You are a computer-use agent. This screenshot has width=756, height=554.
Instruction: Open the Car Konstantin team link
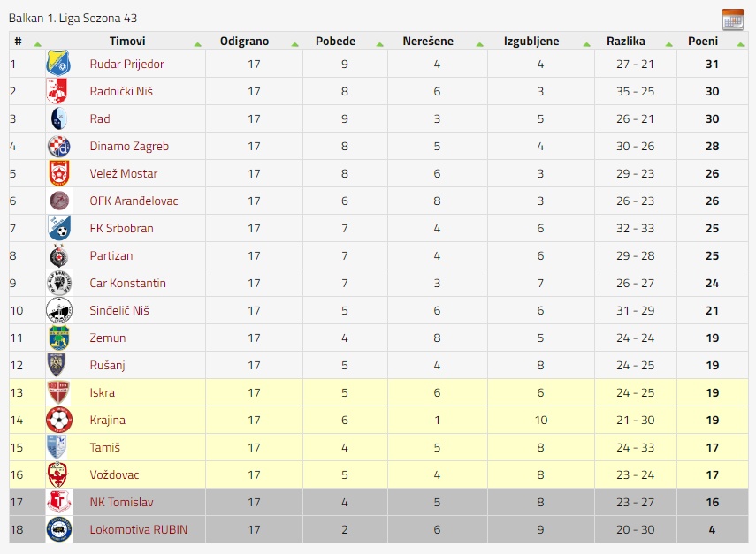click(127, 284)
